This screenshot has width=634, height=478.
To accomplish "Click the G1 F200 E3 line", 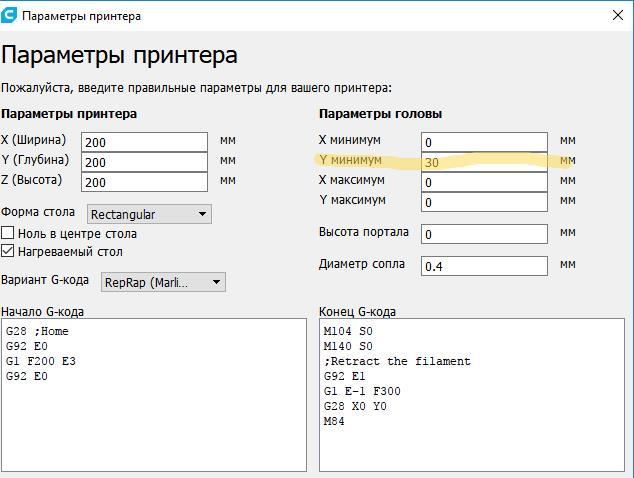I will coord(40,361).
